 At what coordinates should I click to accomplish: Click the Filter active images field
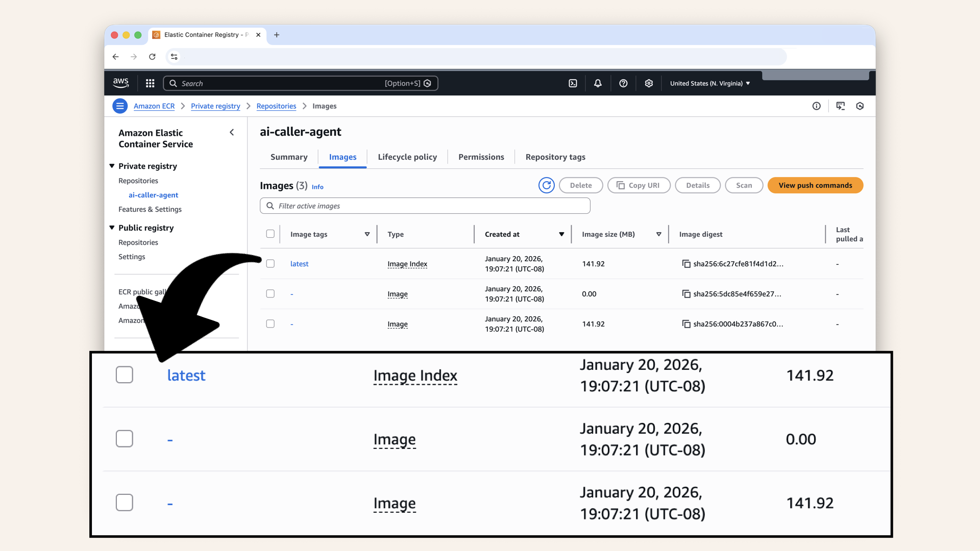click(x=429, y=206)
